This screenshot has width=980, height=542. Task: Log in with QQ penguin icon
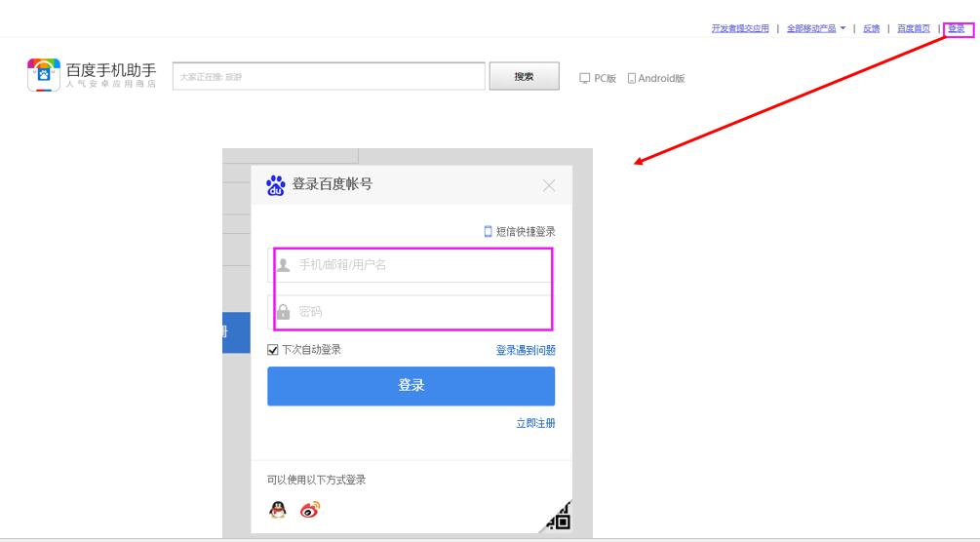click(x=278, y=510)
